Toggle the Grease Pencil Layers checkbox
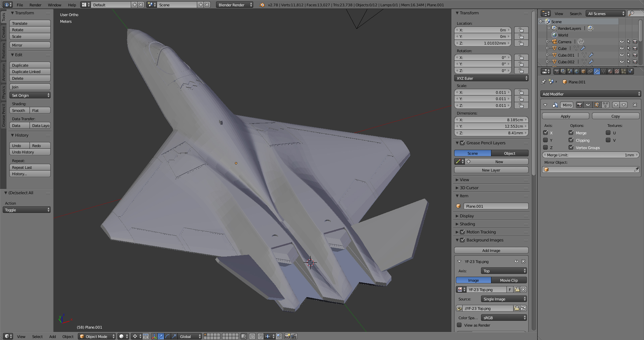The width and height of the screenshot is (644, 340). pos(463,143)
